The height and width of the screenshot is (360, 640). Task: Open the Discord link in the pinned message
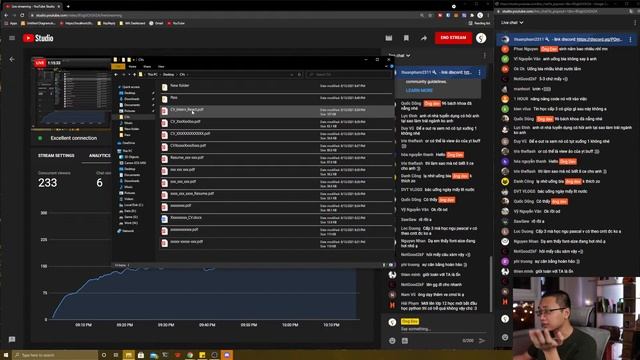(599, 40)
